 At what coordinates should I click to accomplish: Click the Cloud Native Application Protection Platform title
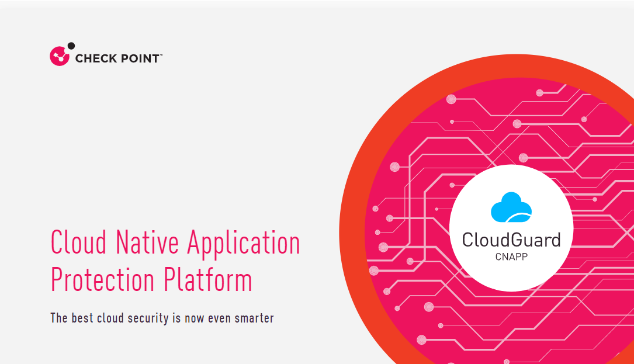coord(175,261)
